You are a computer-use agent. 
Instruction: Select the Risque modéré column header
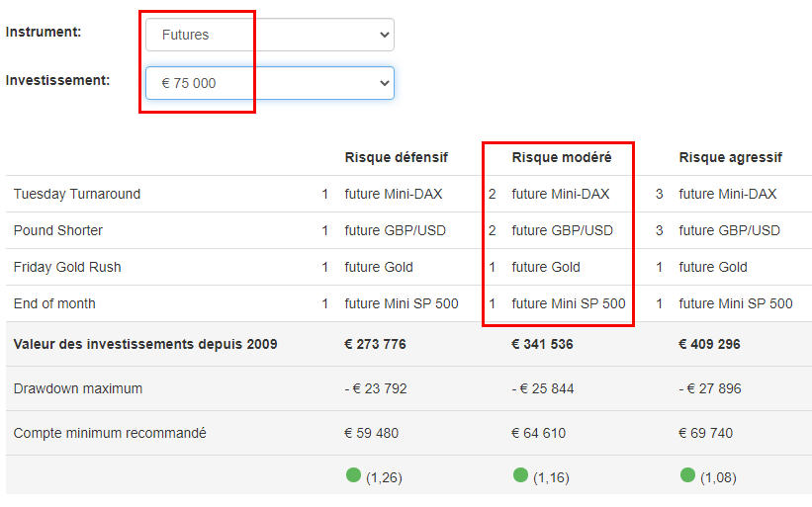coord(562,157)
